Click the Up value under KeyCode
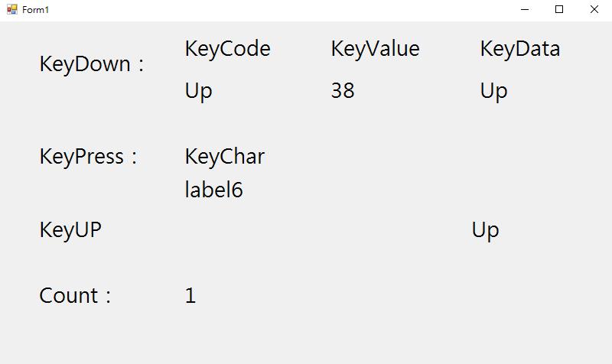 pyautogui.click(x=198, y=91)
